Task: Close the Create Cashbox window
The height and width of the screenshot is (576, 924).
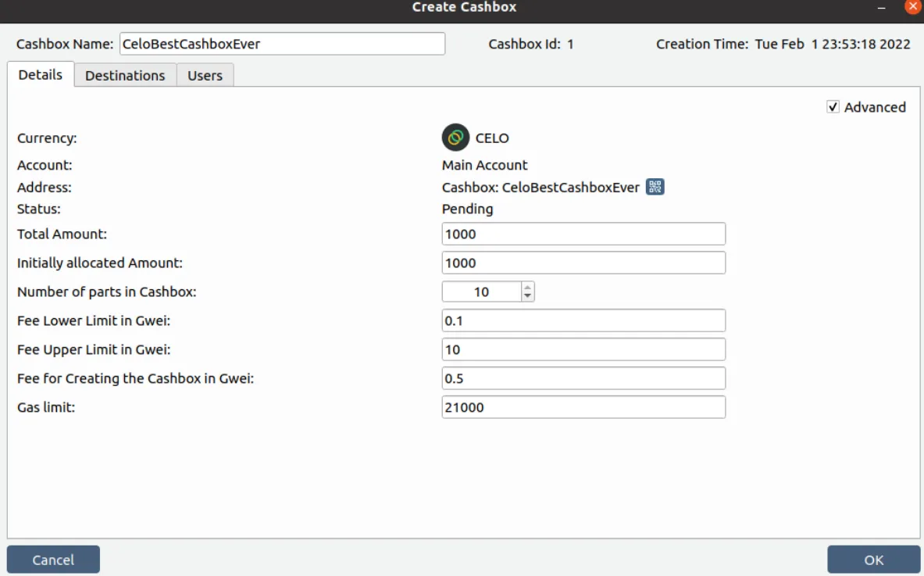Action: point(913,6)
